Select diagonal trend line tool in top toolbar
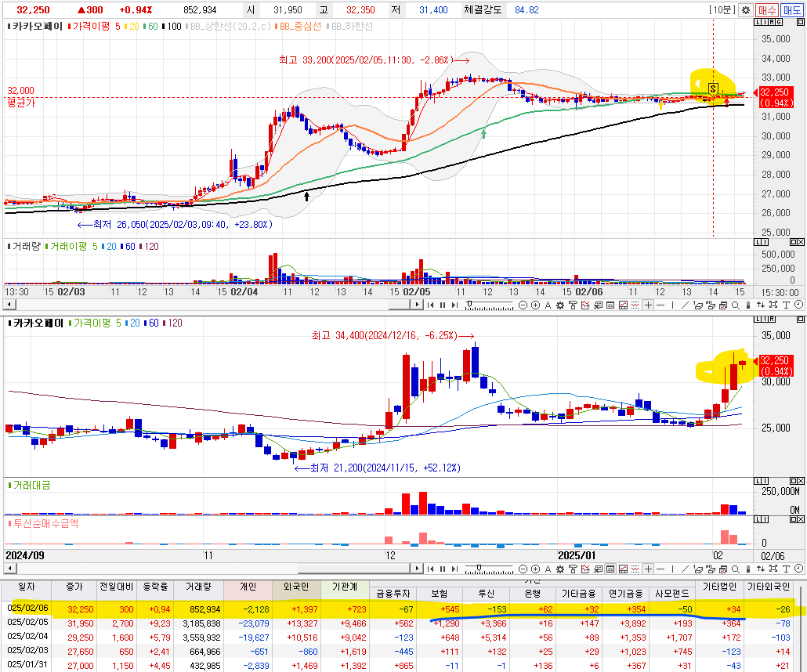 click(685, 305)
